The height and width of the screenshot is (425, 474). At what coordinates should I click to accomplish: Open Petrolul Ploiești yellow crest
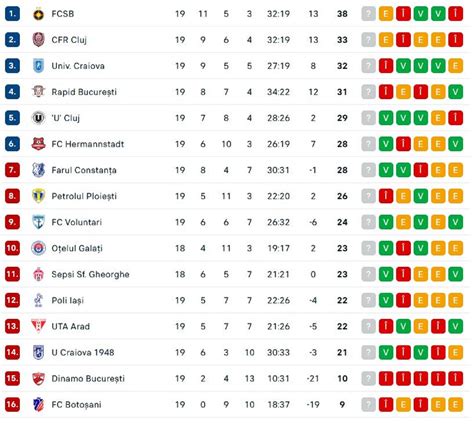39,196
